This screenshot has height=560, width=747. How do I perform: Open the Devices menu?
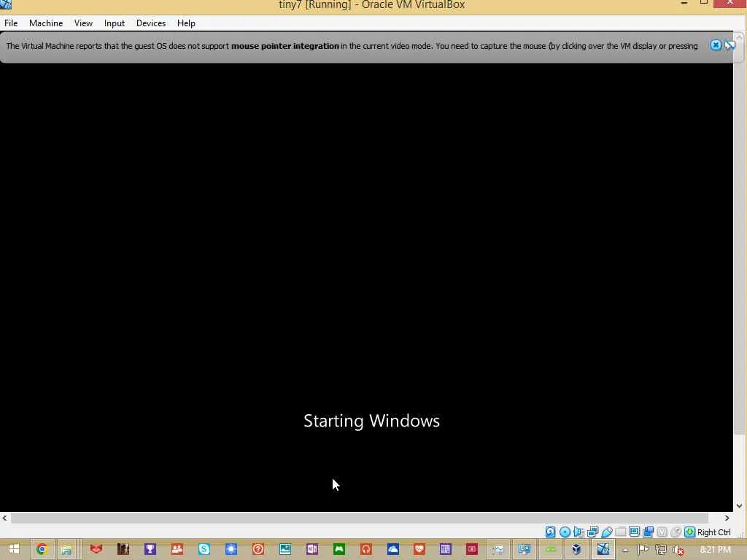[x=151, y=23]
